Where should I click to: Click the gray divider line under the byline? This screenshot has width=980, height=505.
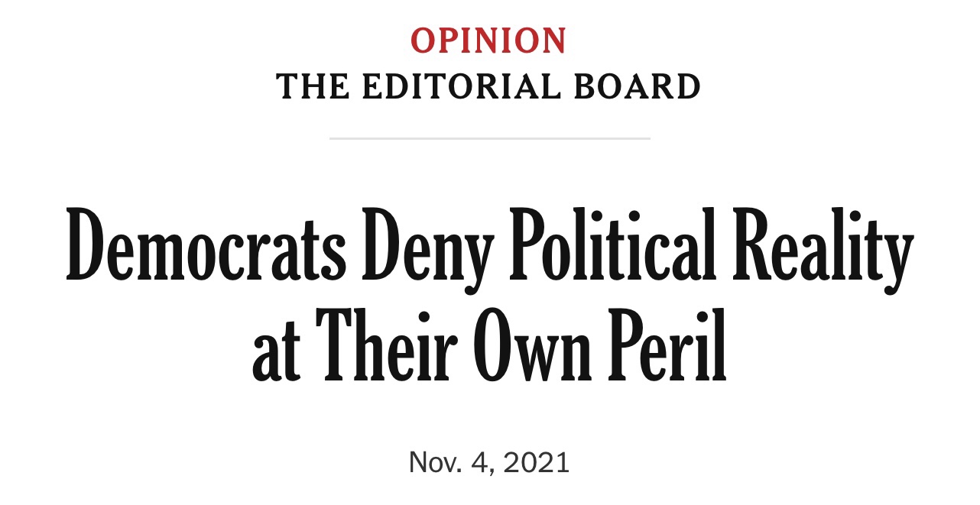[489, 138]
